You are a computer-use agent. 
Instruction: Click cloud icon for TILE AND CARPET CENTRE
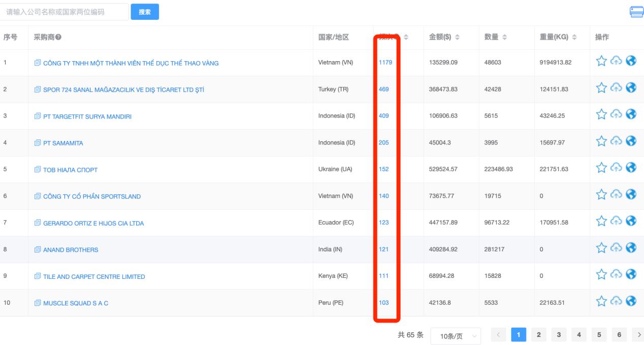[x=617, y=274]
